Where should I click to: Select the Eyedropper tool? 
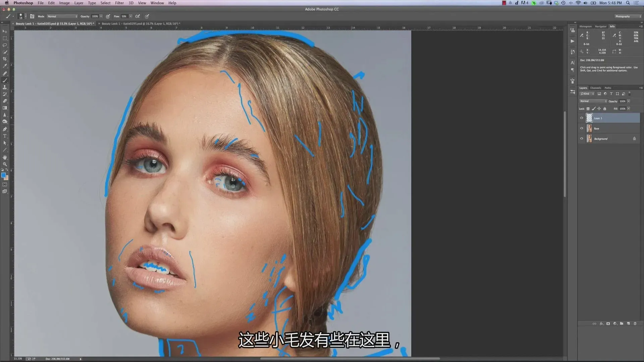(x=5, y=66)
